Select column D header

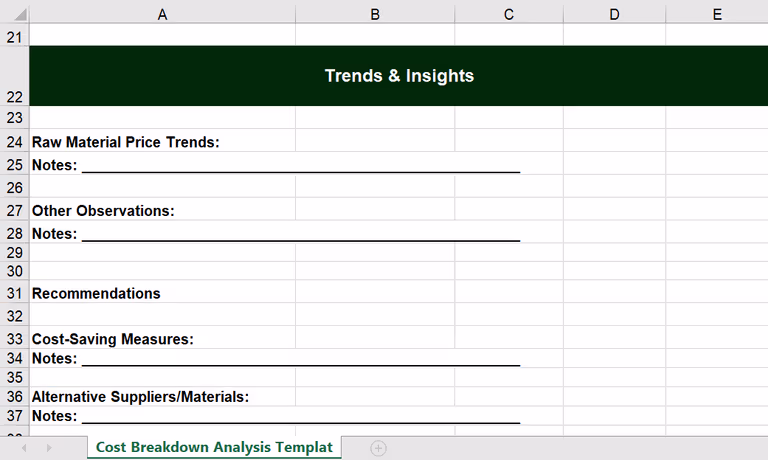(614, 15)
